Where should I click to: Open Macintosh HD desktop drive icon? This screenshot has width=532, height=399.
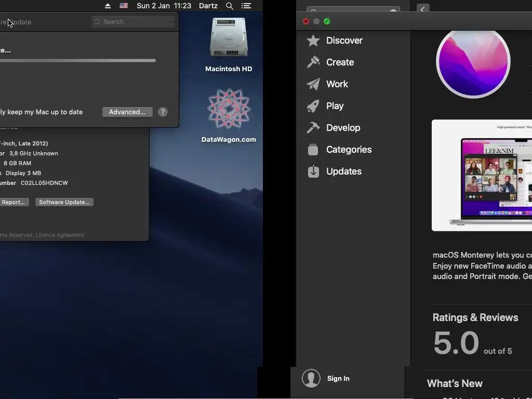[229, 37]
